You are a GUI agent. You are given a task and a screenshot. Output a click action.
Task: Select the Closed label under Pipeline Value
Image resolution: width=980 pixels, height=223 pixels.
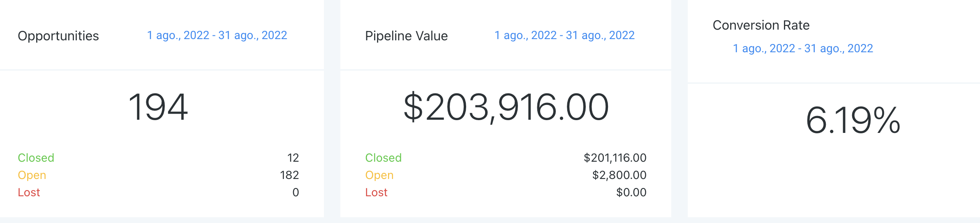click(x=384, y=158)
